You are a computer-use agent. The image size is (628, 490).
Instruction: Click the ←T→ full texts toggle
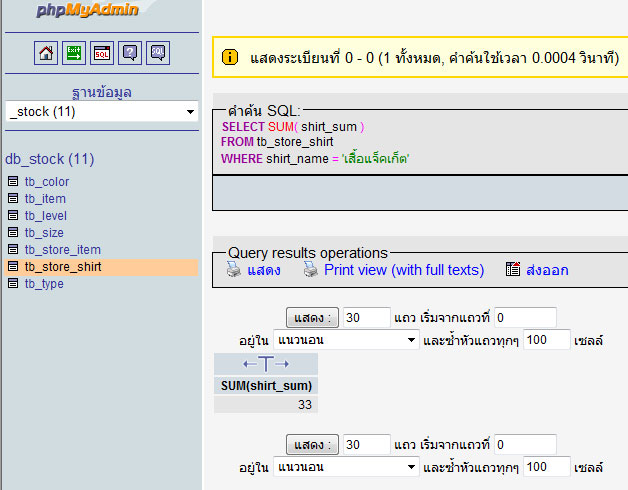point(266,364)
